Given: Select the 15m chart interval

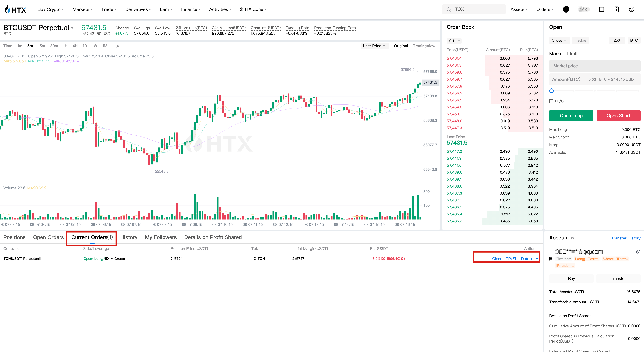Looking at the screenshot, I should (41, 46).
